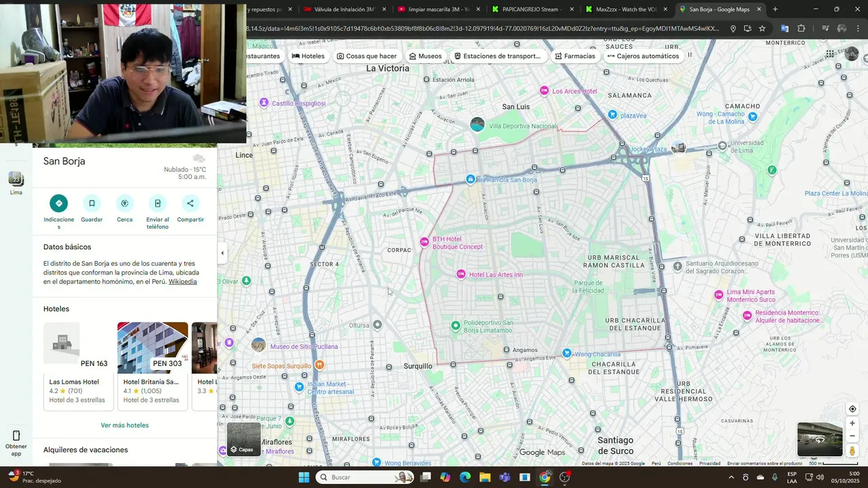Search nearby with the Cerca icon
868x488 pixels.
(x=125, y=203)
